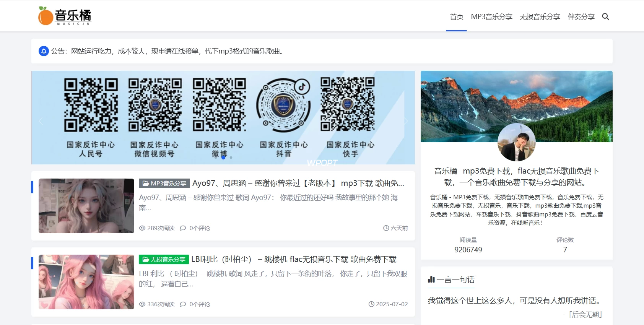Screen dimensions: 644x325
Task: Click the 「后会无期」 quote source
Action: [x=583, y=315]
